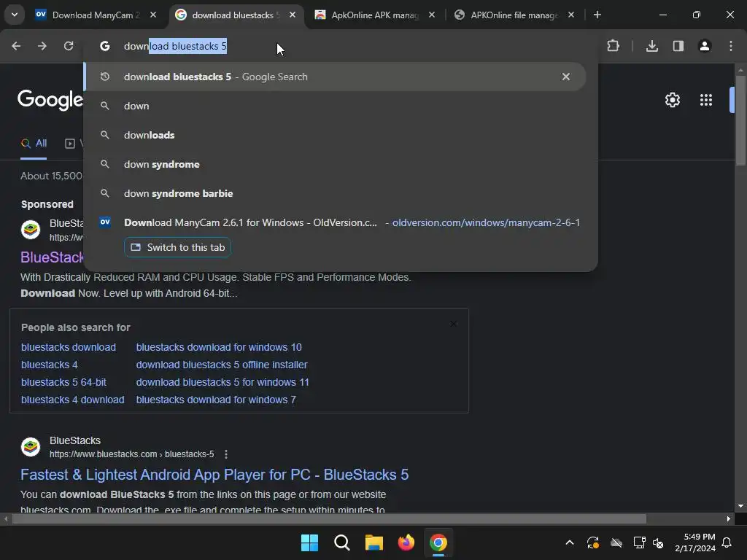This screenshot has height=560, width=747.
Task: Open the Chrome profile avatar
Action: coord(705,46)
